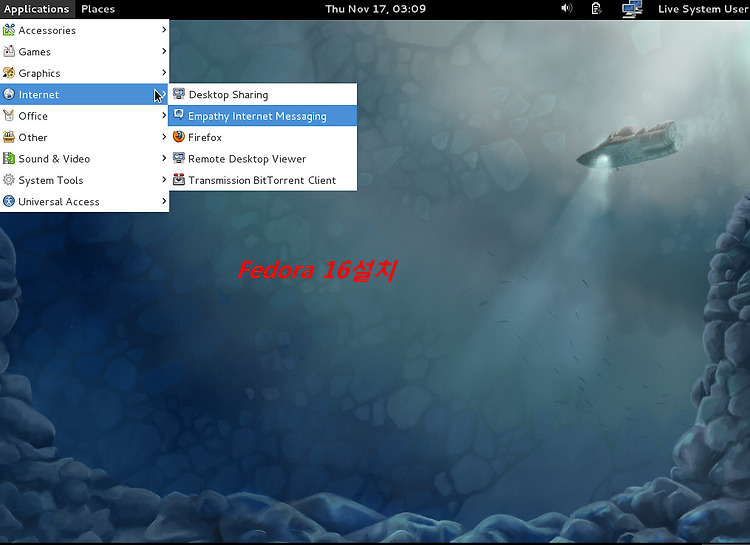Expand the Games submenu arrow
The image size is (750, 545).
click(x=164, y=51)
